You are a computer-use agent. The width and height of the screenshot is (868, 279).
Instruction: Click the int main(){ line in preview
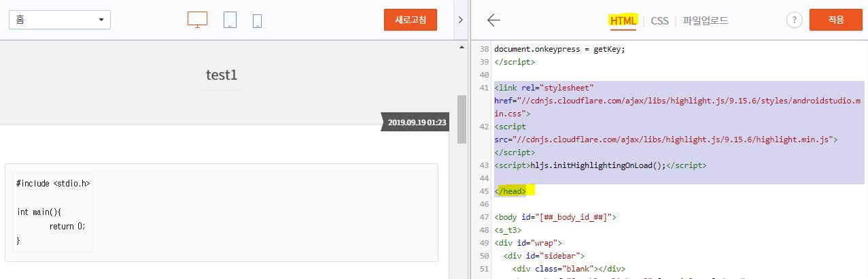(x=39, y=212)
